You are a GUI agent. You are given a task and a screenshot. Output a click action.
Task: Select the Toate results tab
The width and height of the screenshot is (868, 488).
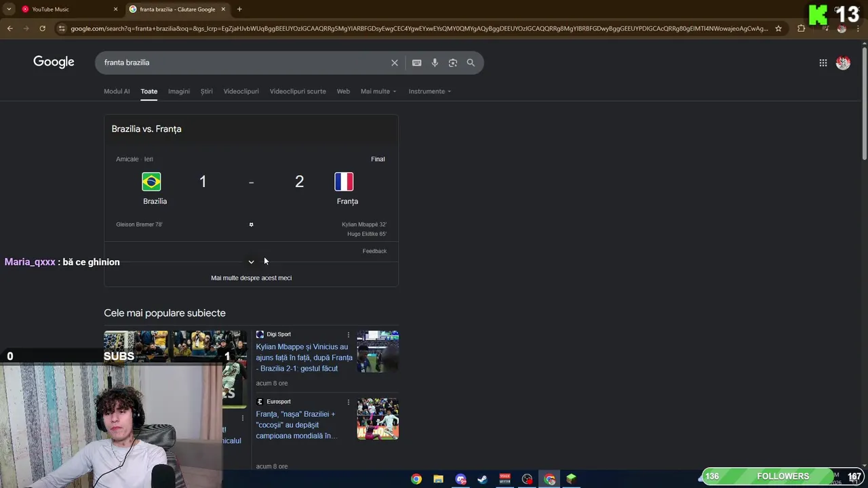[149, 91]
